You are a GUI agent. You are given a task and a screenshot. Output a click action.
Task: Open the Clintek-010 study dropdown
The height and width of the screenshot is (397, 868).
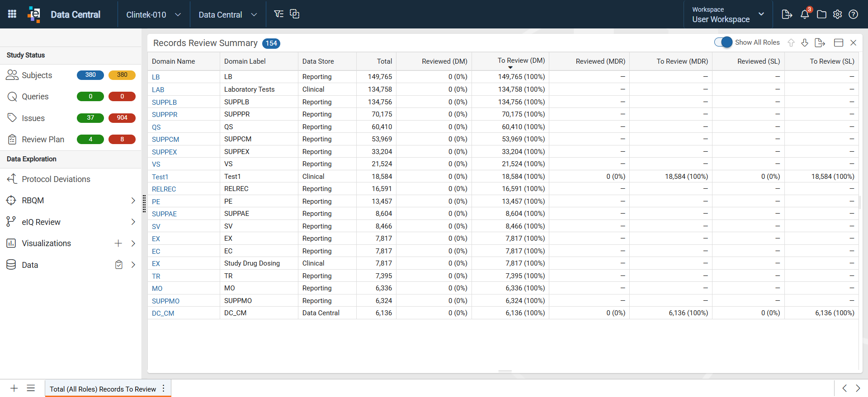(x=154, y=14)
